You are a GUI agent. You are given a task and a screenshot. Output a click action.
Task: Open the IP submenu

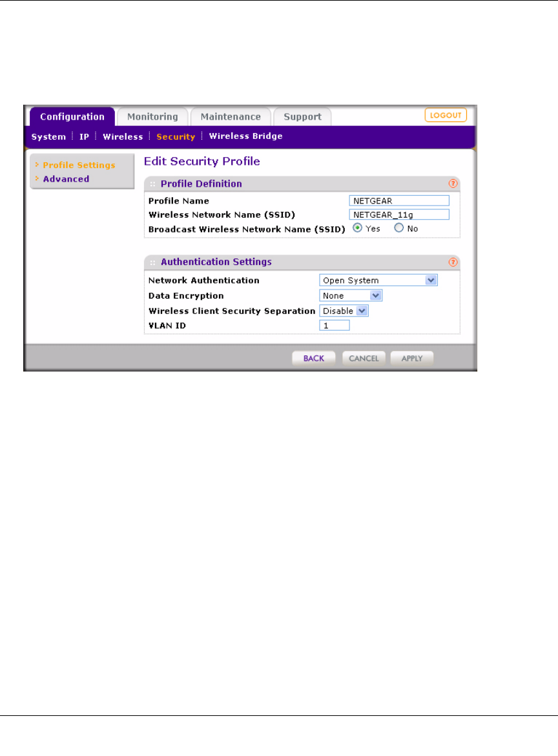point(85,137)
